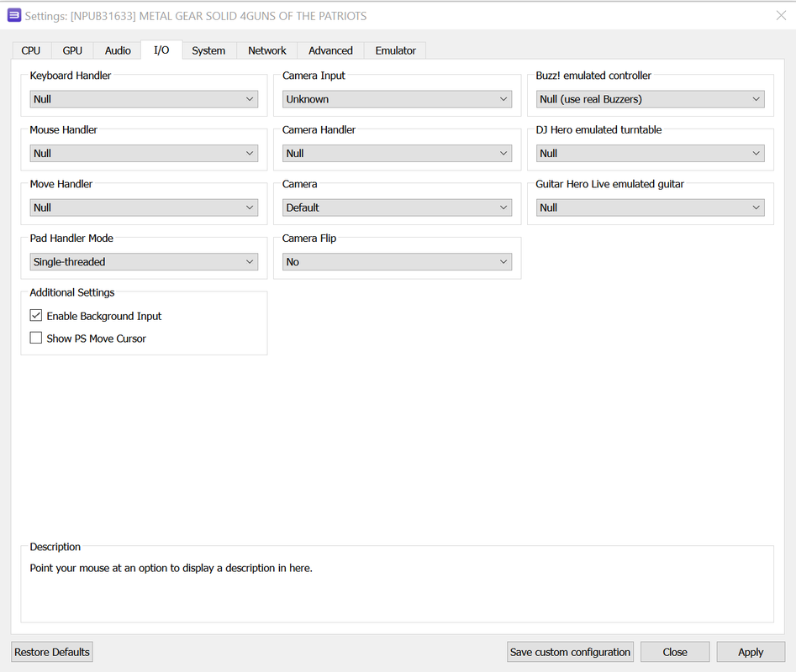Click the 'Description' group label
796x672 pixels.
tap(55, 547)
